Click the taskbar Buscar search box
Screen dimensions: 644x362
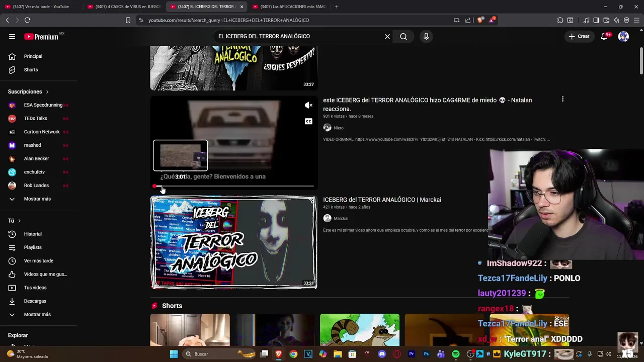tap(218, 354)
